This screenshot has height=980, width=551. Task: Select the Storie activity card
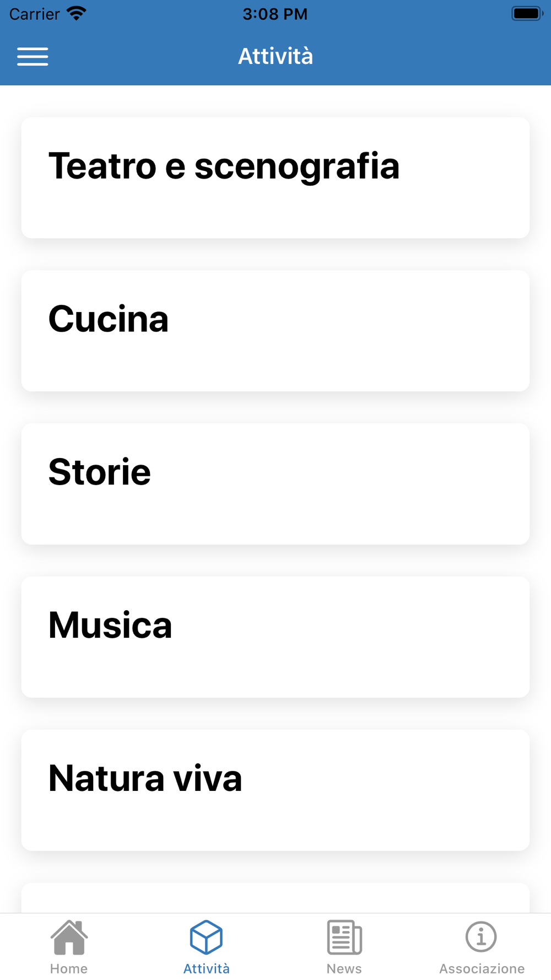pos(275,484)
